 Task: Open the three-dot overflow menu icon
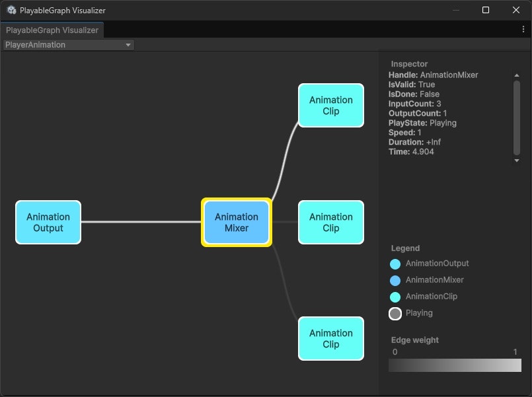524,30
